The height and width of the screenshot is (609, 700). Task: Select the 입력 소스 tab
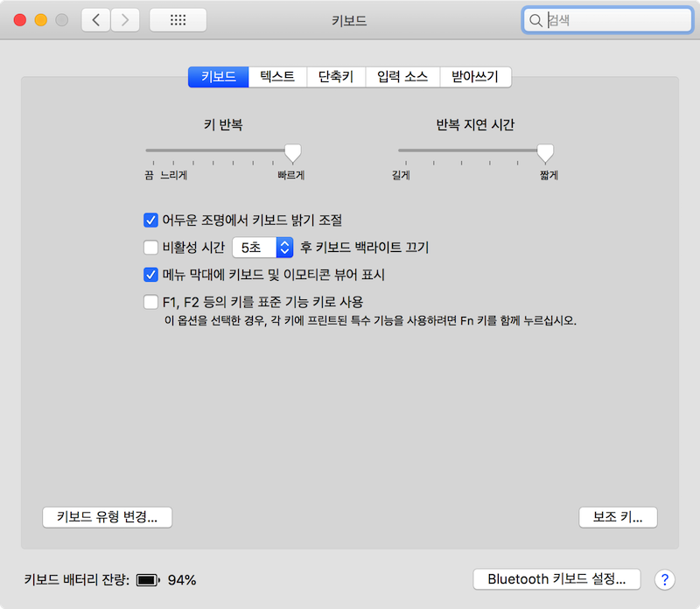402,77
